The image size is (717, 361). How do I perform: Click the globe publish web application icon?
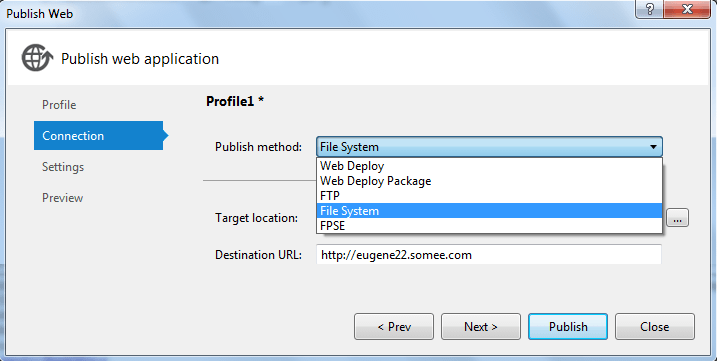(37, 58)
